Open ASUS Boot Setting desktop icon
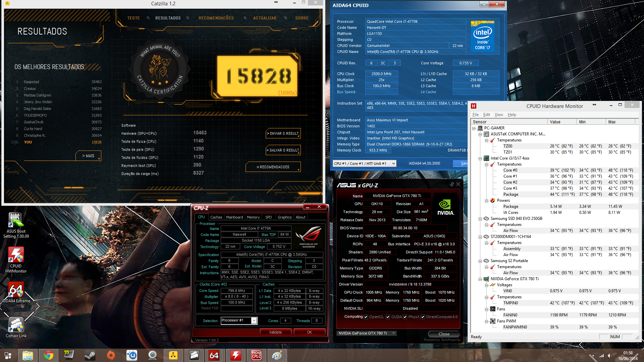Viewport: 644px width, 362px height. [16, 225]
